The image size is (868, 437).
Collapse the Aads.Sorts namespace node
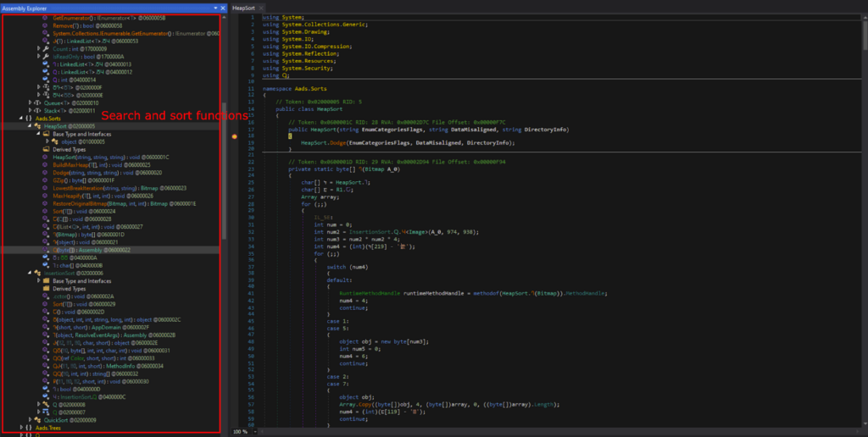[20, 119]
